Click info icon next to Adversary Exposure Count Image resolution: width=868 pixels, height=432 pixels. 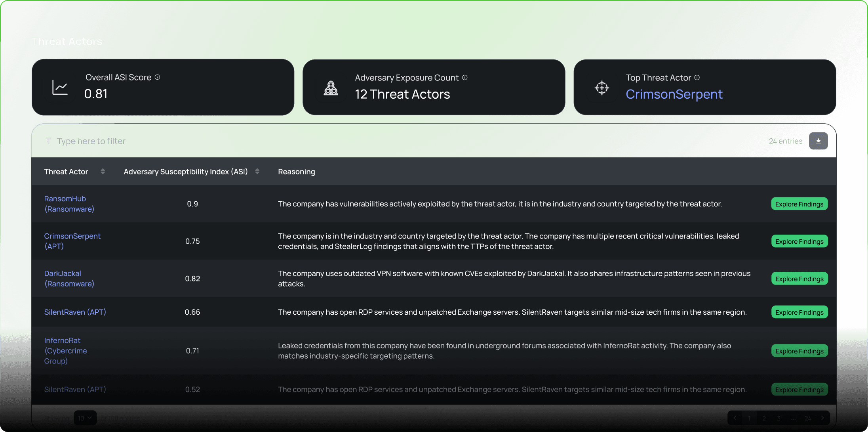tap(465, 78)
